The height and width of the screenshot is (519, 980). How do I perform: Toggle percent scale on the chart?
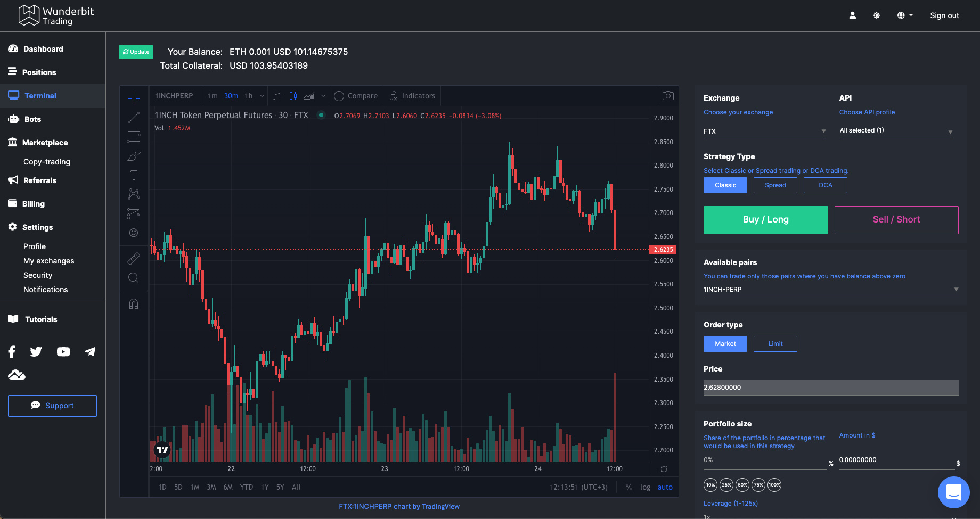point(629,487)
